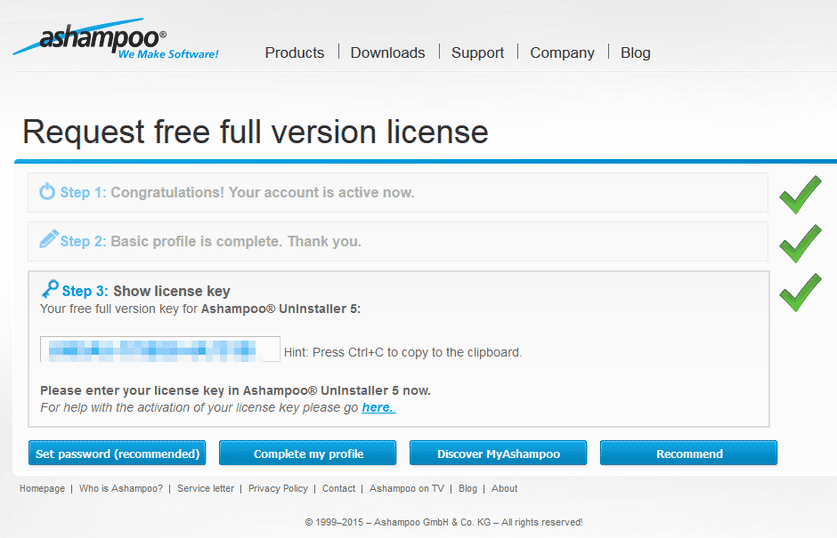Click the 'Hint: Press Ctrl+C' text
Viewport: 837px width, 538px height.
point(403,352)
